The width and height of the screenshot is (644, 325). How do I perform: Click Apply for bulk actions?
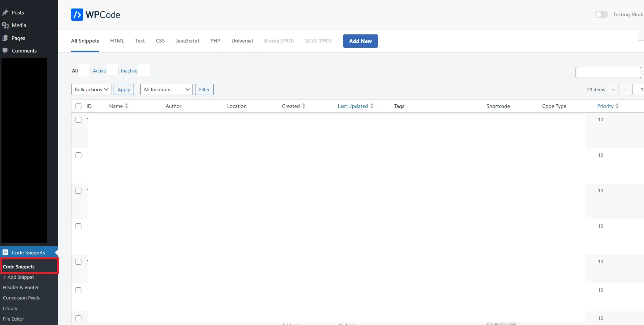[x=124, y=89]
